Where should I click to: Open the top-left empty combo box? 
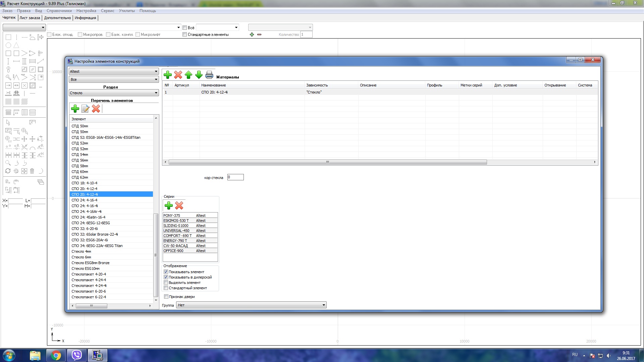[24, 27]
